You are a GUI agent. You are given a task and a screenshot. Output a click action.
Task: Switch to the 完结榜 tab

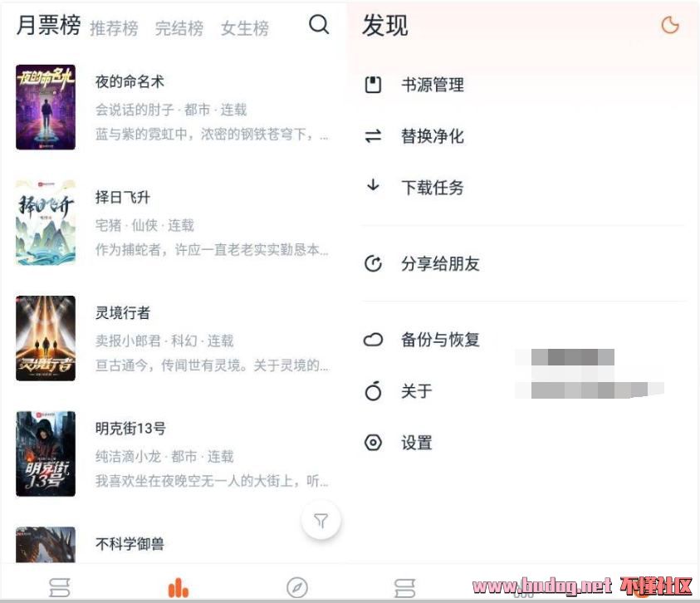pos(179,28)
